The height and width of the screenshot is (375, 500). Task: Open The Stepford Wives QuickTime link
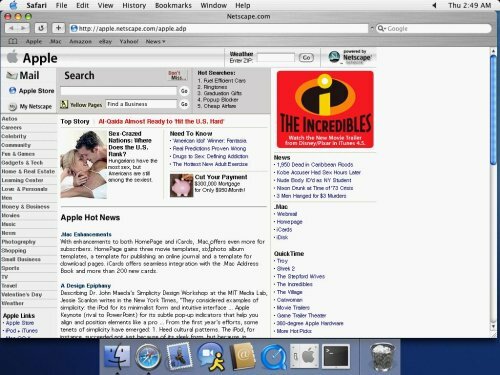tap(301, 276)
